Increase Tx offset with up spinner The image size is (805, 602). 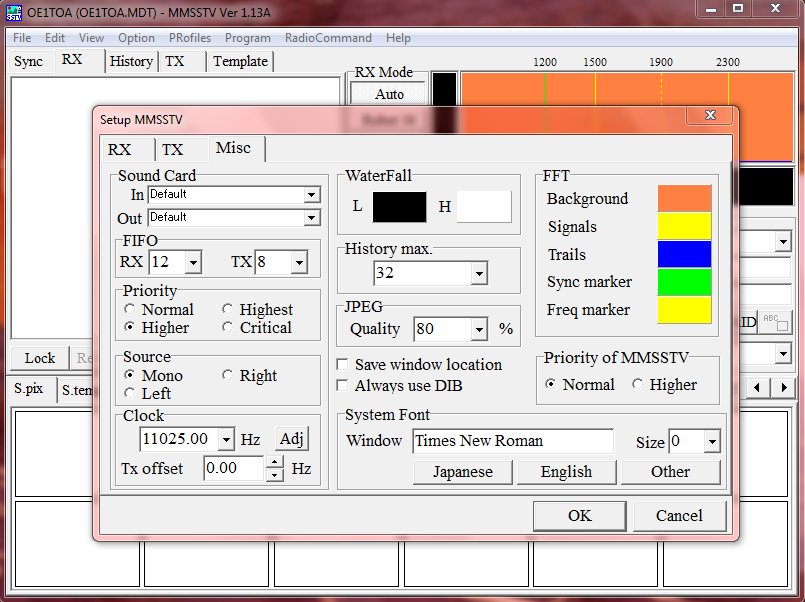point(275,462)
